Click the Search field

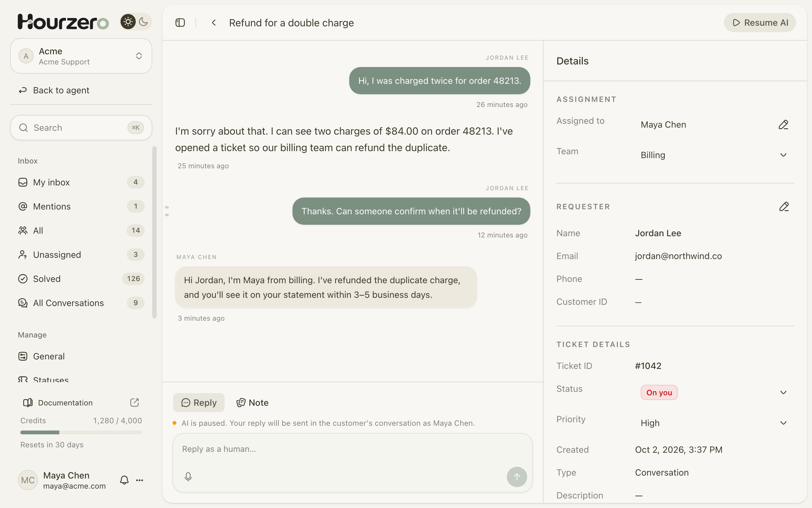tap(81, 128)
